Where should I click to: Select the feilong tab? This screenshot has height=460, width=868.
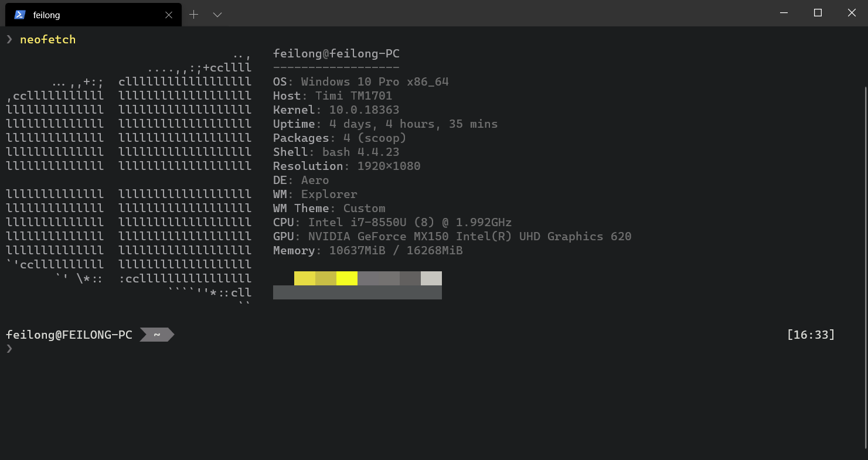click(x=93, y=15)
